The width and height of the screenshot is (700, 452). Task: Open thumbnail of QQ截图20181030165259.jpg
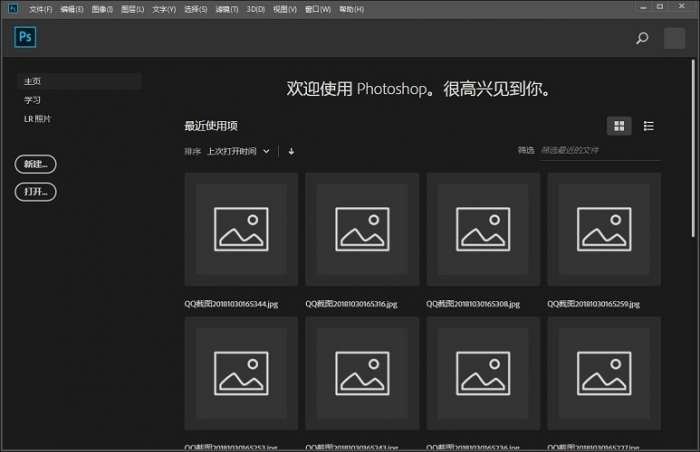pos(604,229)
